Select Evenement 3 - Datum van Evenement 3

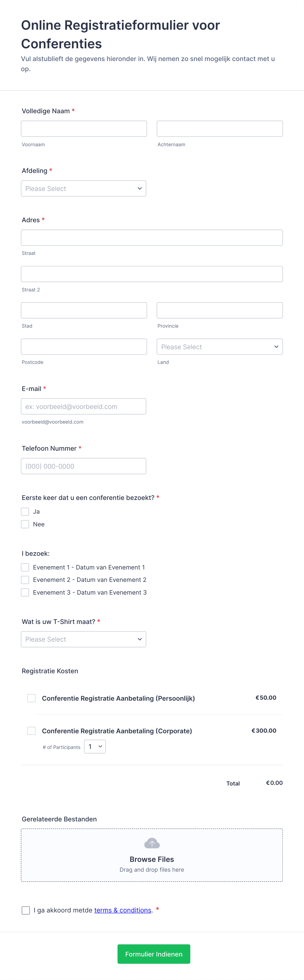(25, 592)
